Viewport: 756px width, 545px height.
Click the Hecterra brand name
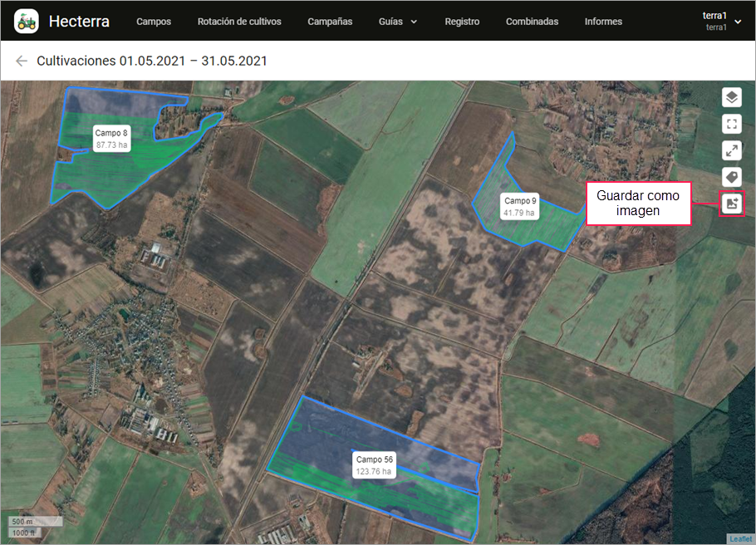[x=79, y=22]
